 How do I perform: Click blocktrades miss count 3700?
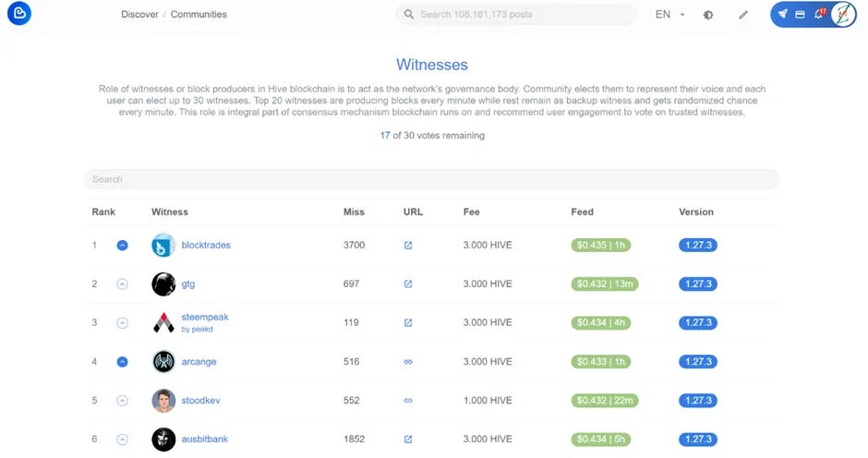tap(354, 245)
